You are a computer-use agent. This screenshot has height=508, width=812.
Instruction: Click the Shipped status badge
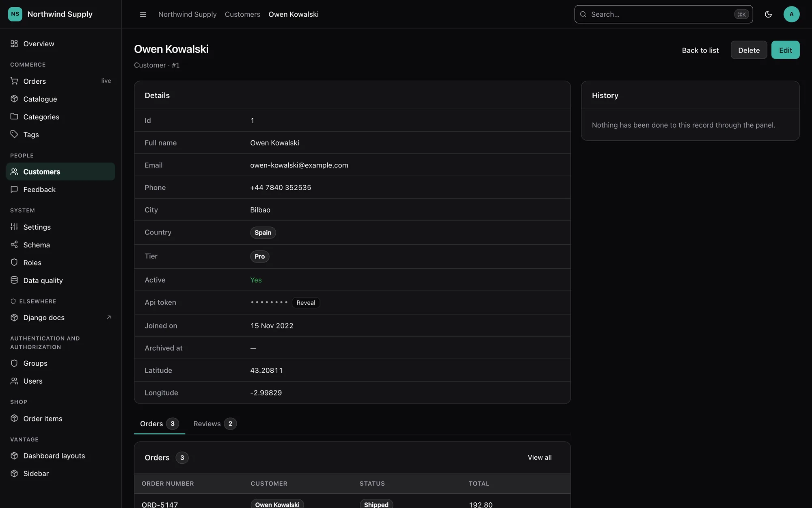click(x=376, y=504)
